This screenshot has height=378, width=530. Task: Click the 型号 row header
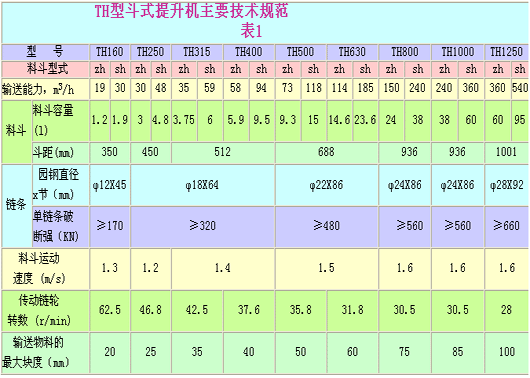coord(45,52)
